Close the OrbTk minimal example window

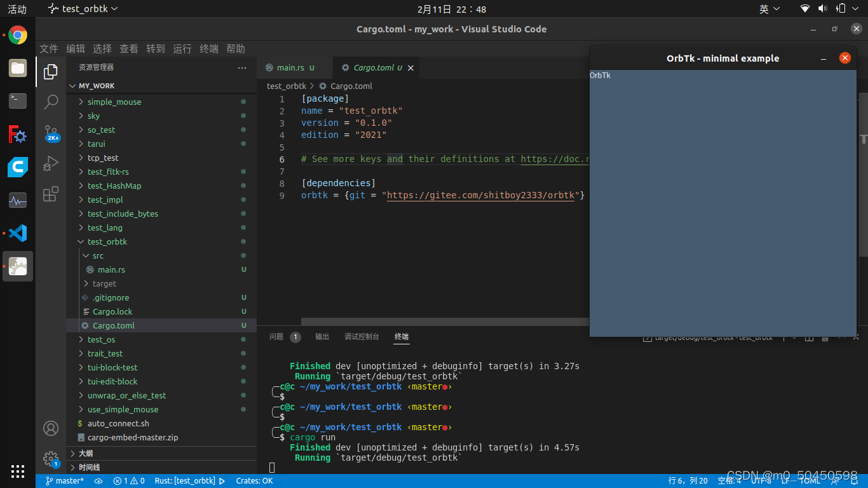click(x=845, y=58)
